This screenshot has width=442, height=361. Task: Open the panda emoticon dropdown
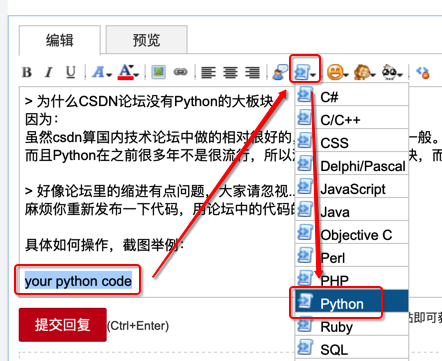coord(392,72)
